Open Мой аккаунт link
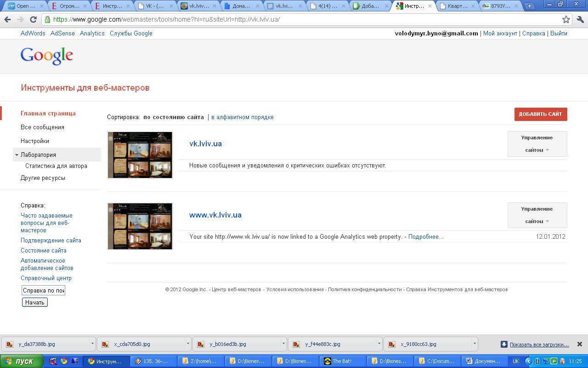This screenshot has height=368, width=588. 500,34
